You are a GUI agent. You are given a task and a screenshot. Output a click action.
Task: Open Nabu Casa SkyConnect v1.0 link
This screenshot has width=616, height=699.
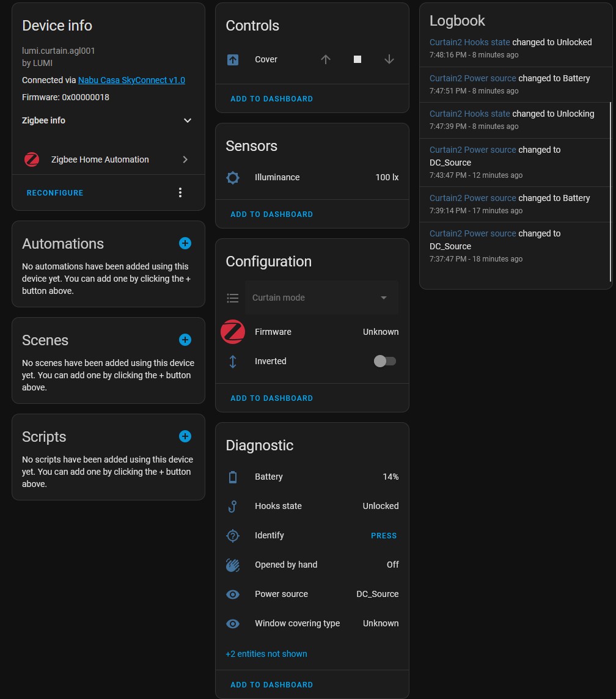pos(131,80)
